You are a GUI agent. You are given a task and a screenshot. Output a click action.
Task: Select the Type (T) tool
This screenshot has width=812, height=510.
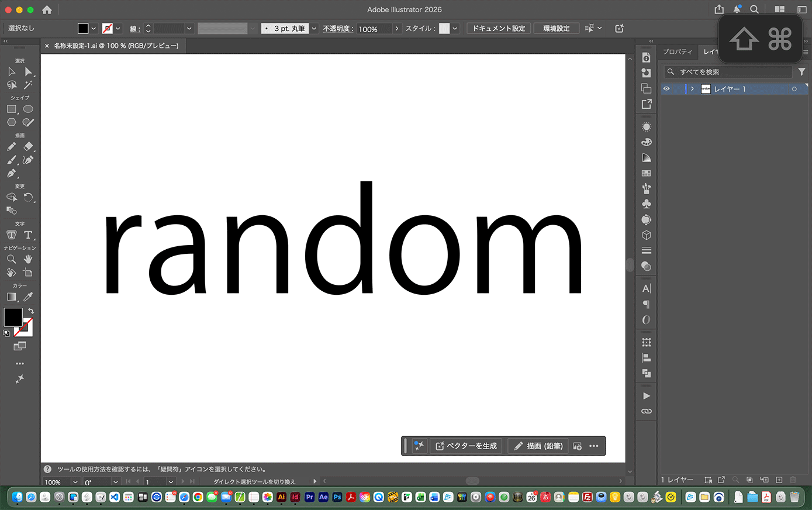28,235
